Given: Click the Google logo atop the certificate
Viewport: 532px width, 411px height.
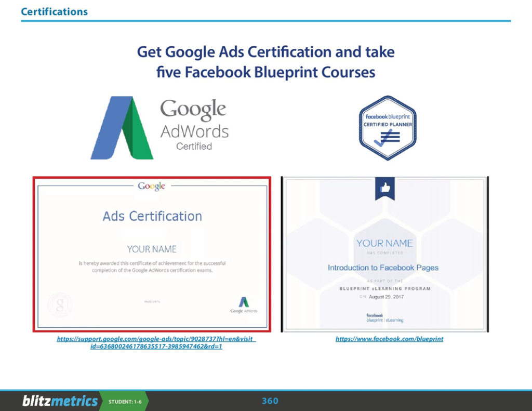Looking at the screenshot, I should (x=152, y=186).
